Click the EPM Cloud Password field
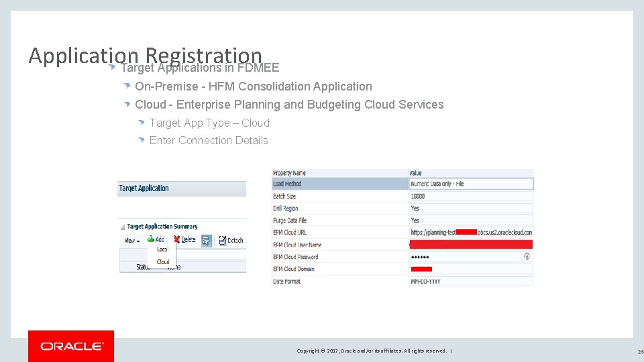Screen dimensions: 644x362 click(471, 257)
